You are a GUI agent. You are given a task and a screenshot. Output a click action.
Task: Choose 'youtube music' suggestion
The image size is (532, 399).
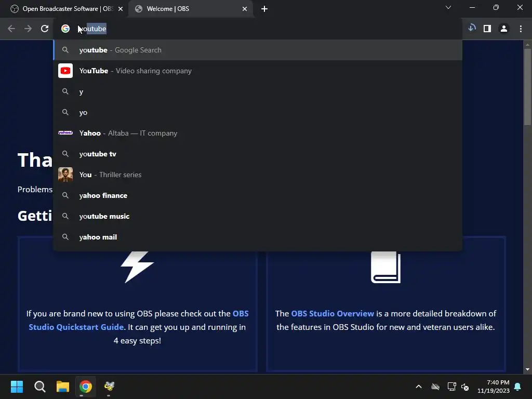coord(258,216)
